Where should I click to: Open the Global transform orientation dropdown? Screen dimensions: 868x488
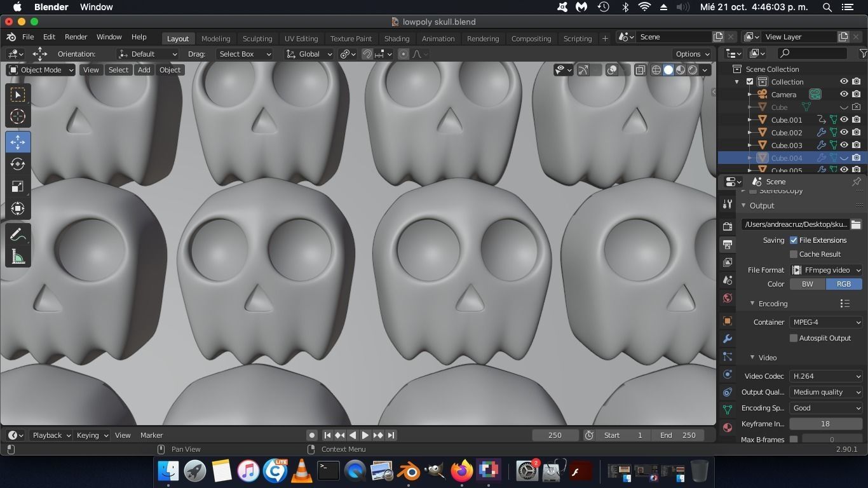309,54
